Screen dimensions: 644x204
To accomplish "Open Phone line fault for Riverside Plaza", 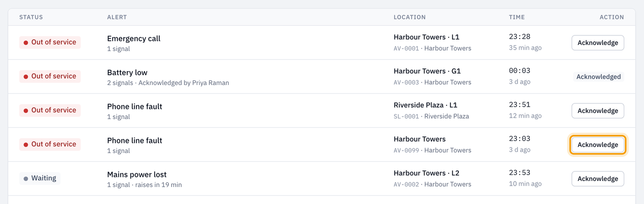I will (135, 107).
